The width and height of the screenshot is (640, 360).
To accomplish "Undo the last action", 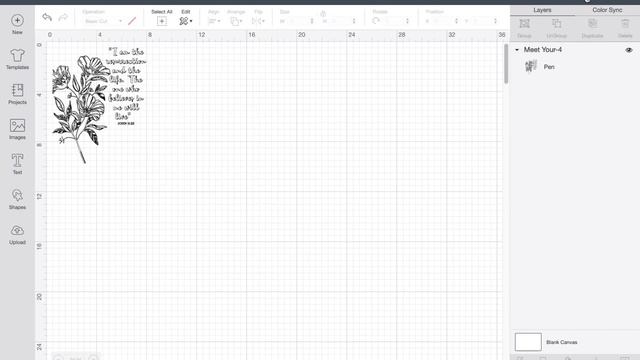I will click(47, 17).
